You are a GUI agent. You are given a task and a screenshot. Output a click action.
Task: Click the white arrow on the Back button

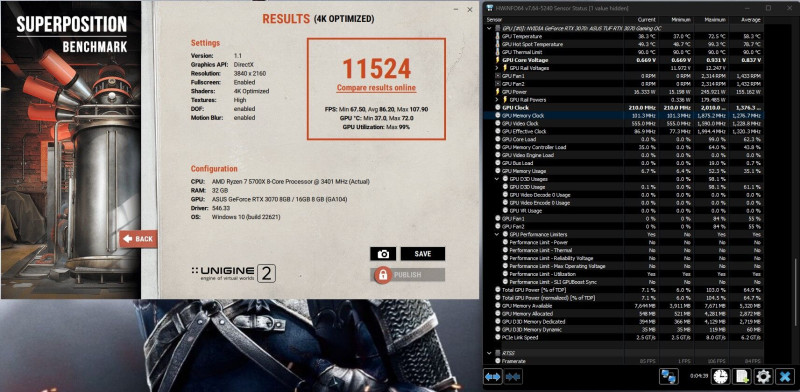128,239
